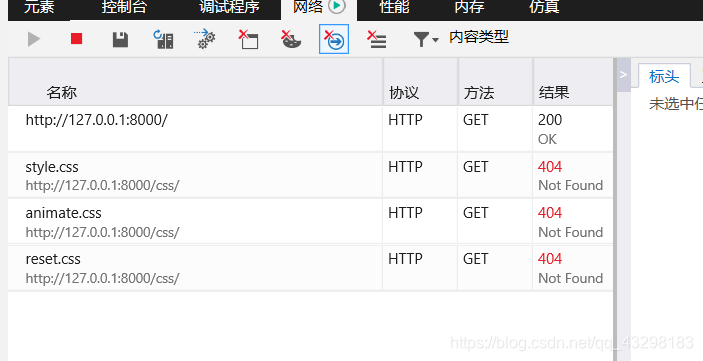This screenshot has height=361, width=703.
Task: Sort by the 方法 column header
Action: (x=495, y=82)
